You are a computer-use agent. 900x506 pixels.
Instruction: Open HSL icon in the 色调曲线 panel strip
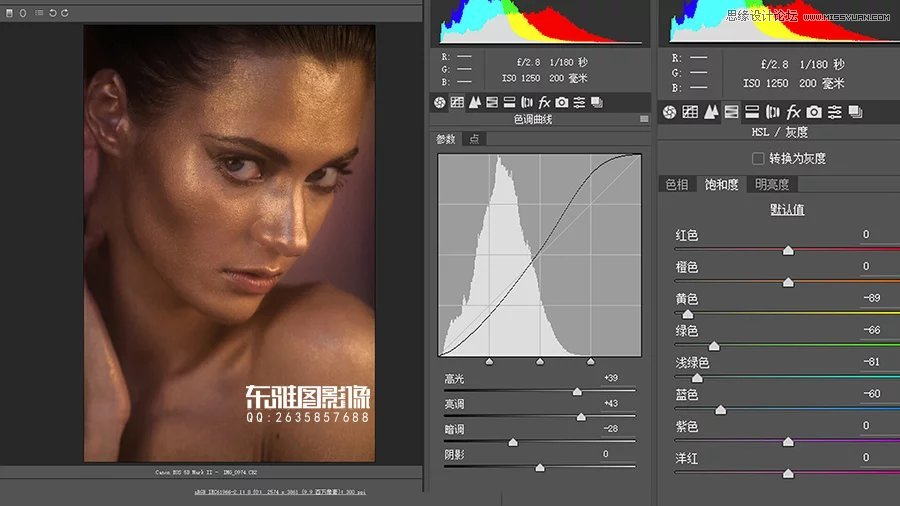[x=492, y=102]
